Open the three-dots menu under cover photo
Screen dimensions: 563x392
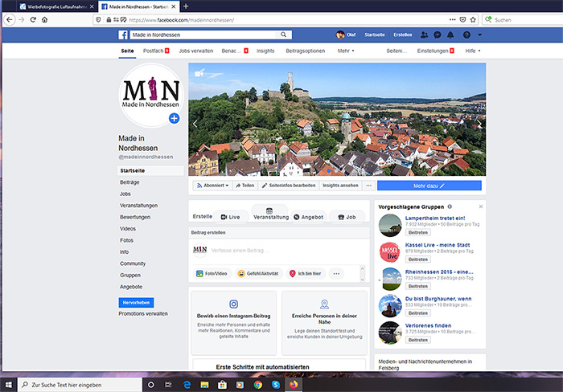[368, 186]
